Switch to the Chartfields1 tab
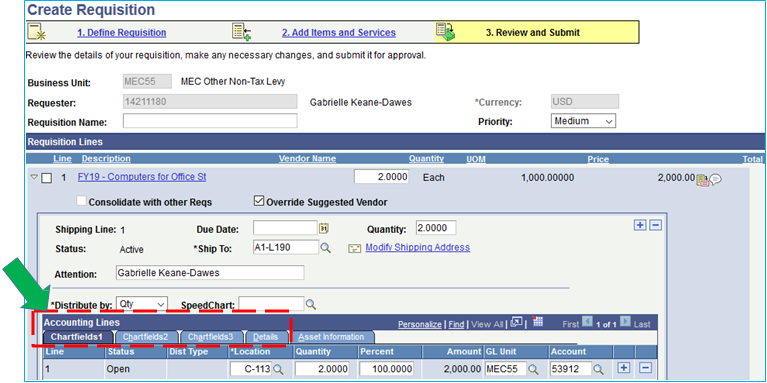This screenshot has height=383, width=767. click(77, 337)
